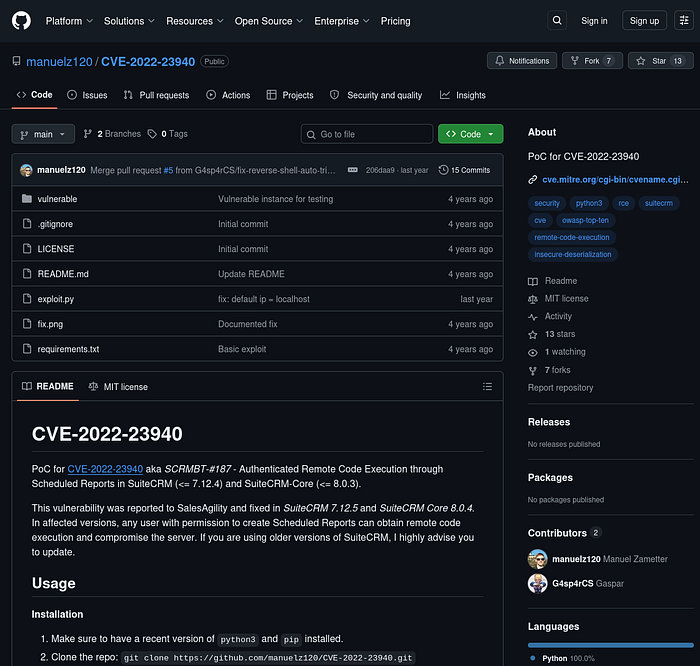
Task: Click the Notifications button
Action: point(521,61)
